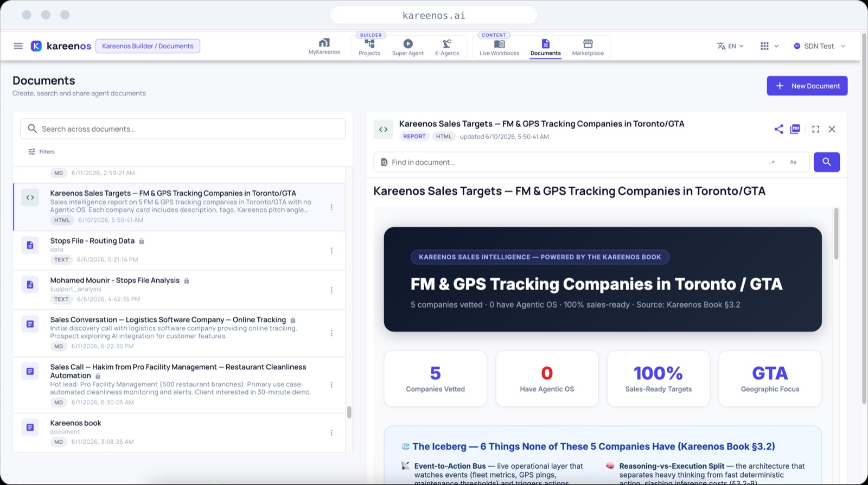
Task: Click the document icon of Sales Conversation row
Action: [x=30, y=324]
